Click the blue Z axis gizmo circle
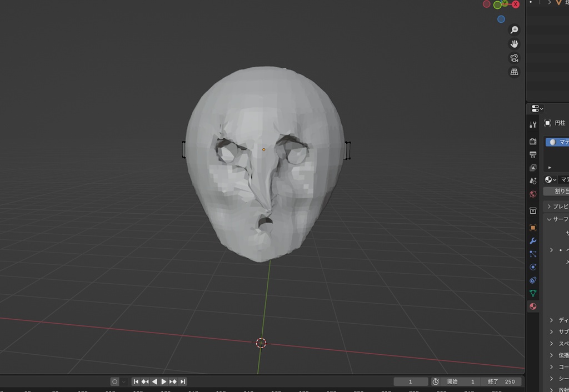The width and height of the screenshot is (569, 392). click(x=501, y=19)
